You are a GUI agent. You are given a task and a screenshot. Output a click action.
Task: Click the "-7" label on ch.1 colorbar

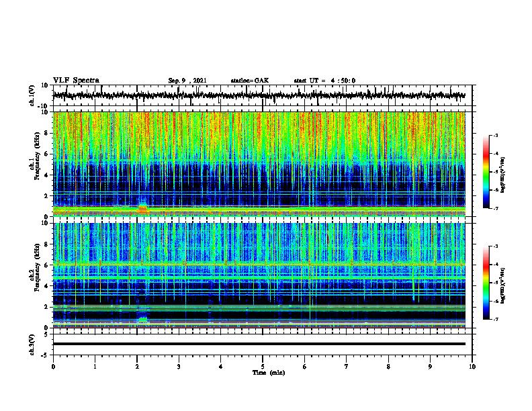495,208
